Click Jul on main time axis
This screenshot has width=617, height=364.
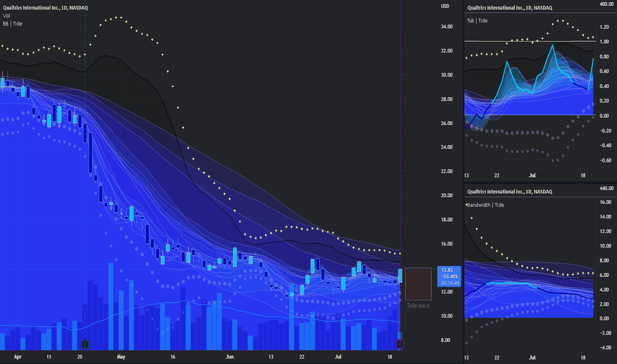[338, 357]
